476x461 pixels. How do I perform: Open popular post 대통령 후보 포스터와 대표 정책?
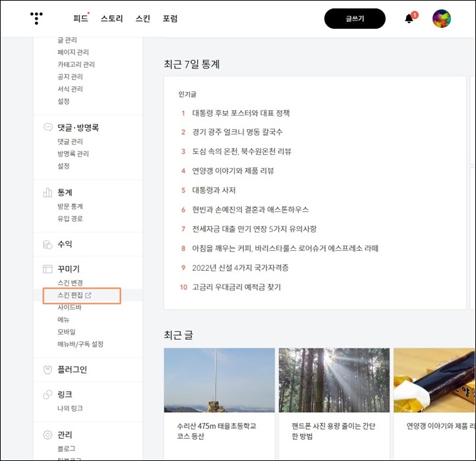[x=241, y=113]
